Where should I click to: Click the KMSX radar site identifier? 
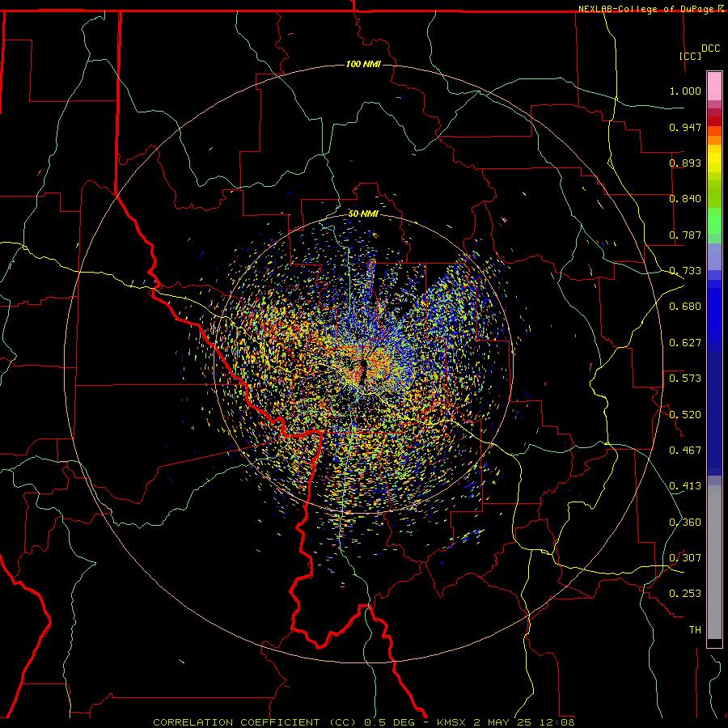pyautogui.click(x=451, y=722)
